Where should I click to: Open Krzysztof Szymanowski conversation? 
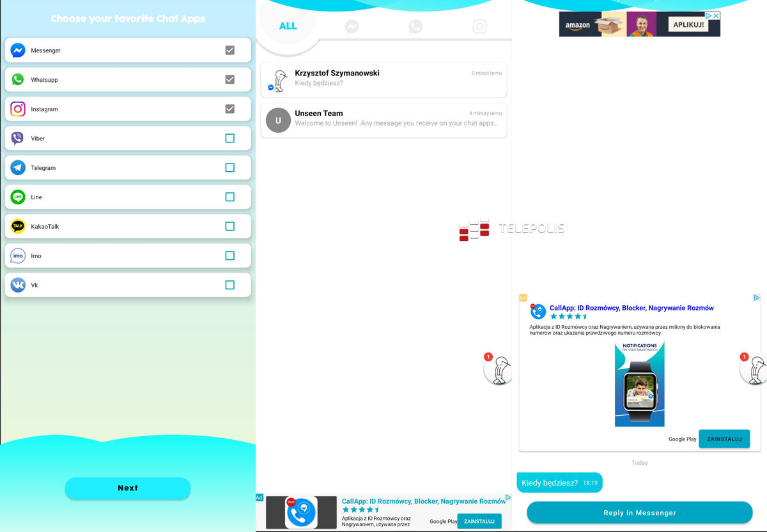tap(383, 80)
